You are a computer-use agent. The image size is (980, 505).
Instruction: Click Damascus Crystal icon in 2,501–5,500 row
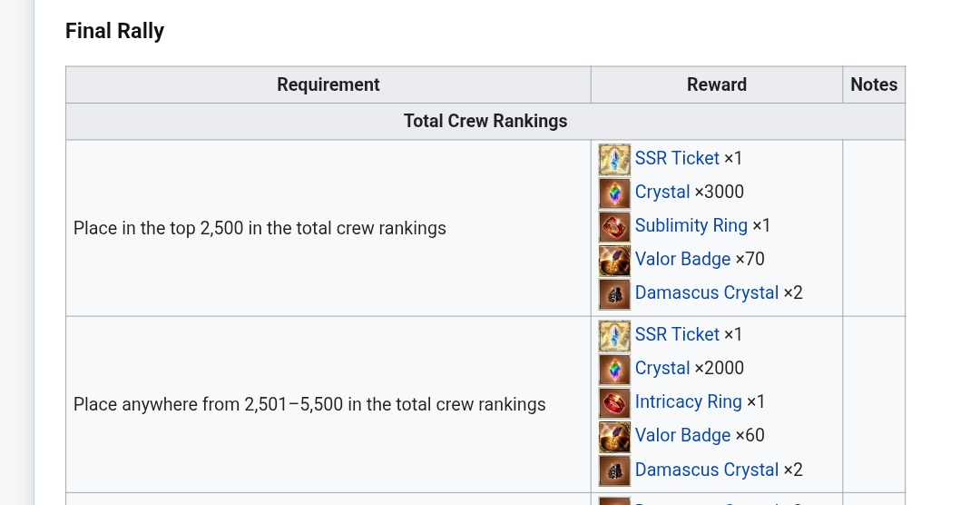614,470
